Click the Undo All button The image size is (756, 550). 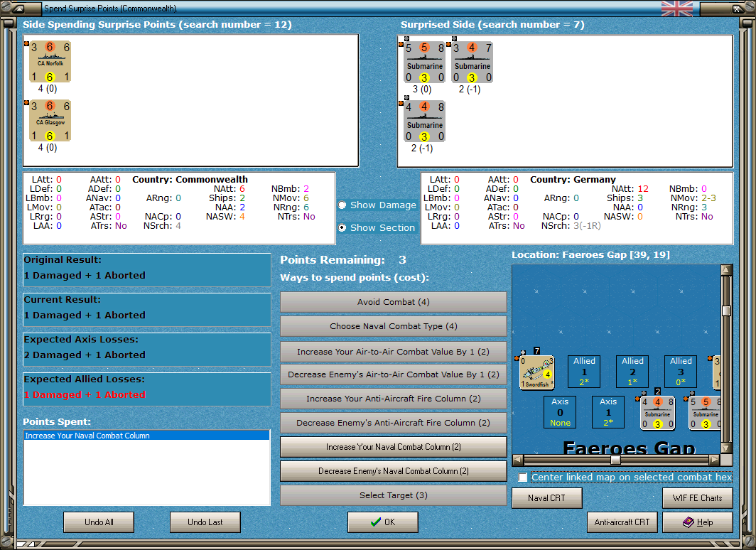coord(99,522)
